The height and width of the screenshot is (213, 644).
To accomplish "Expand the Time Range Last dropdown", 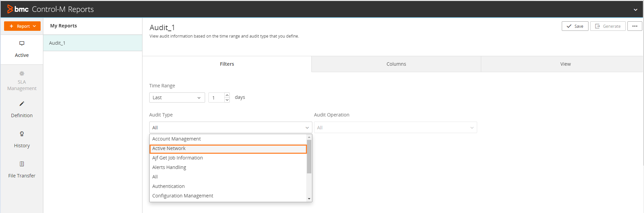I will pyautogui.click(x=177, y=98).
